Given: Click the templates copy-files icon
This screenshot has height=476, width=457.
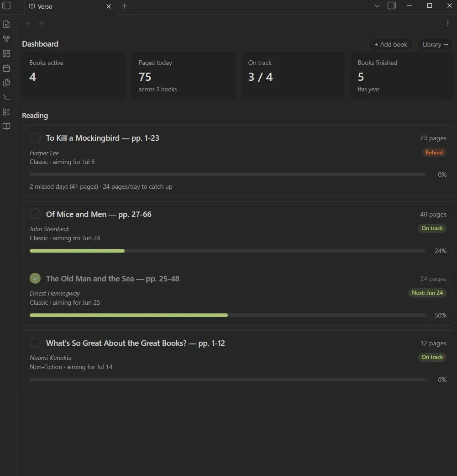Looking at the screenshot, I should 6,83.
